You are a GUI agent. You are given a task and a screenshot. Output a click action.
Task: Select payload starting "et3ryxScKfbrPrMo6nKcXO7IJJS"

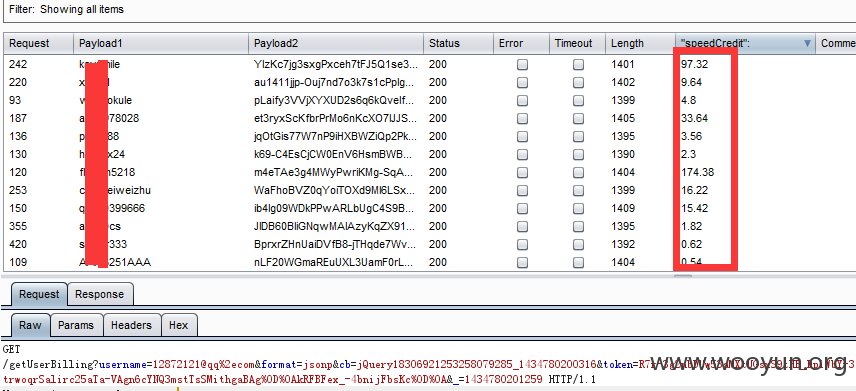(x=336, y=119)
